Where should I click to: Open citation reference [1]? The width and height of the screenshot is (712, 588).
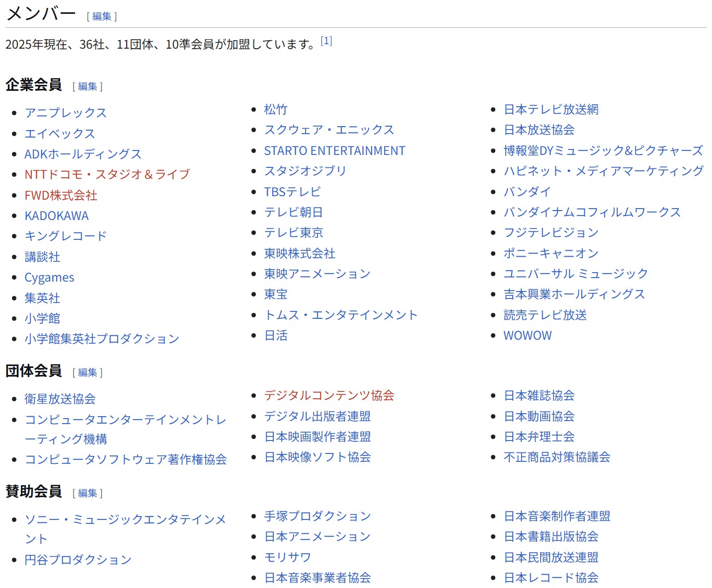(326, 41)
